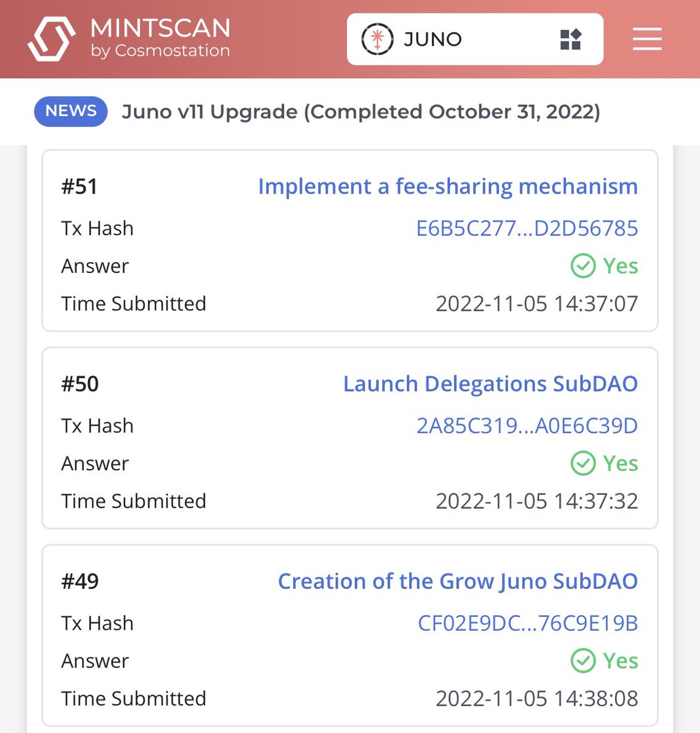The width and height of the screenshot is (700, 733).
Task: Click the green check icon for proposal #49
Action: 583,660
